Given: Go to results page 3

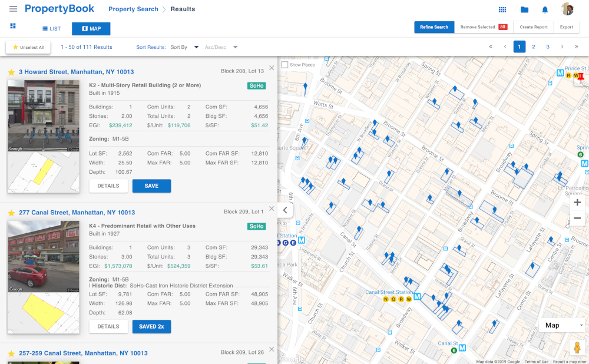Looking at the screenshot, I should 548,47.
